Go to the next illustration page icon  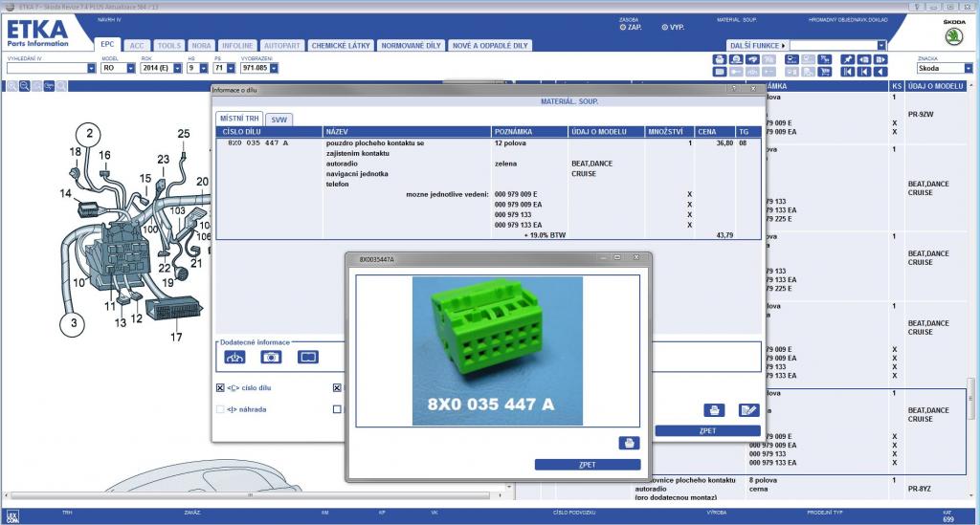pyautogui.click(x=880, y=59)
